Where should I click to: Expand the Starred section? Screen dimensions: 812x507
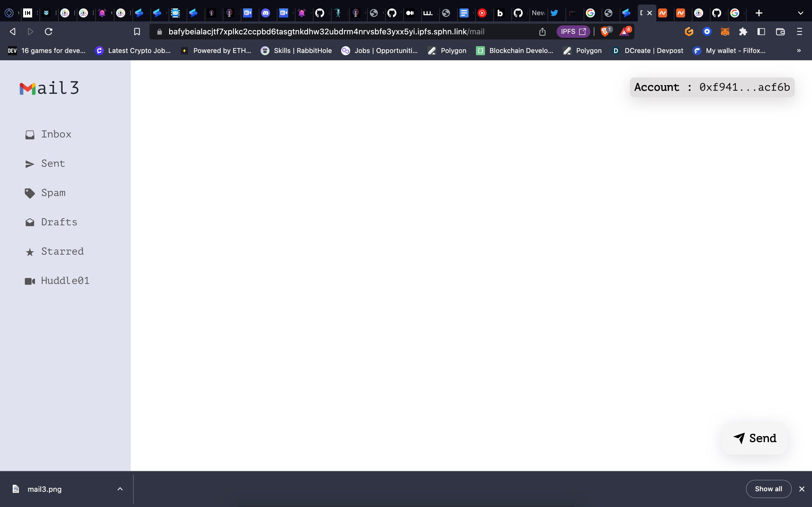click(63, 251)
